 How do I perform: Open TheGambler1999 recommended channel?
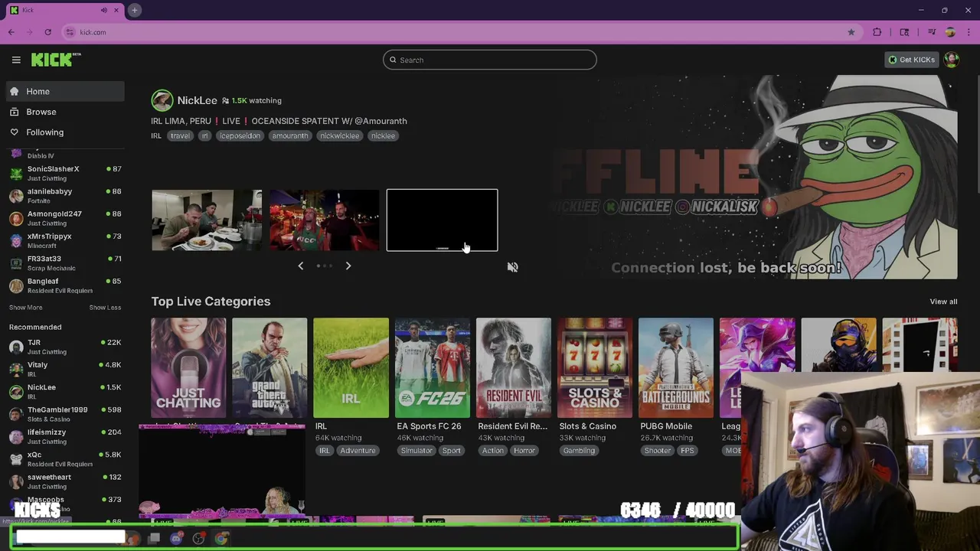click(65, 414)
